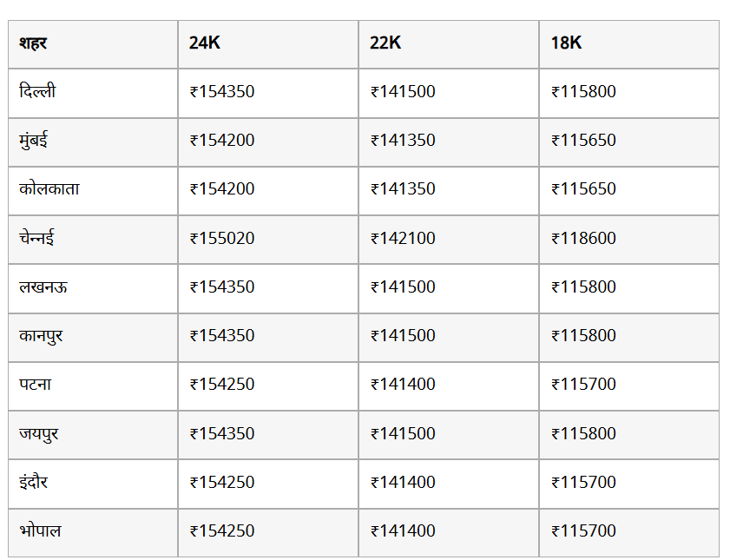730x560 pixels.
Task: Click the दिल्ली city cell
Action: (x=37, y=91)
